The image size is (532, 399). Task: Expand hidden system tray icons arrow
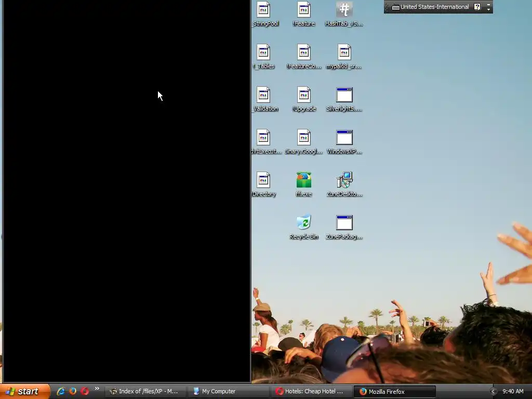(494, 392)
